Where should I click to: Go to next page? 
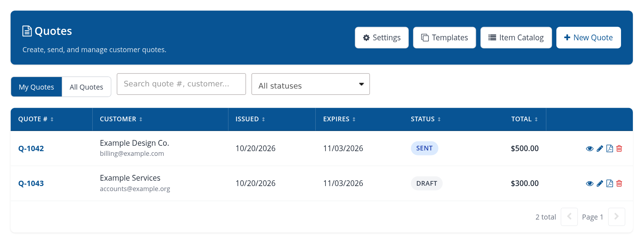(617, 217)
